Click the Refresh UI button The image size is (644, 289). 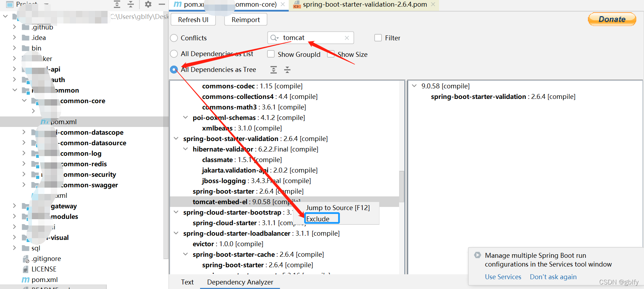(x=193, y=20)
